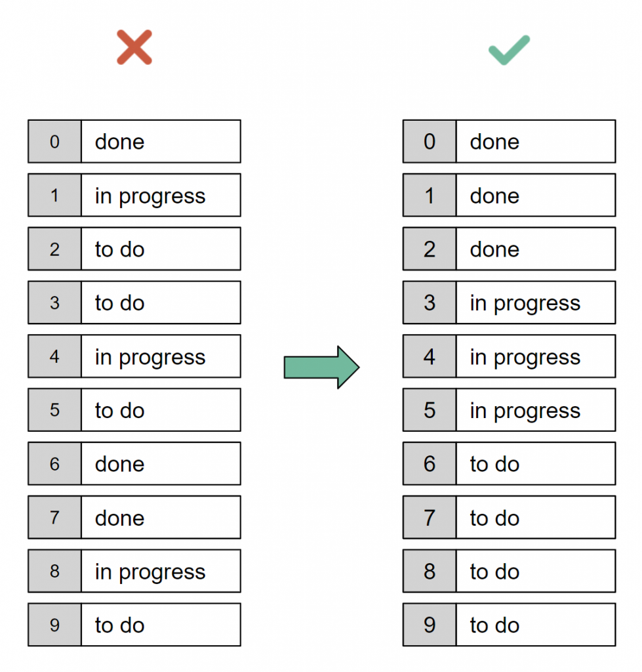
Task: Select index 3 cell in left list
Action: coord(54,303)
